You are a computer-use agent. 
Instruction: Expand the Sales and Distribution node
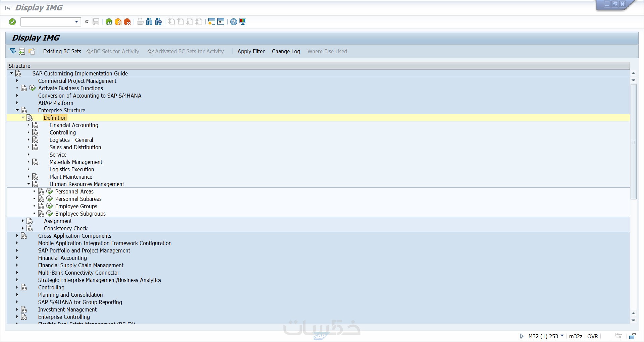tap(29, 147)
